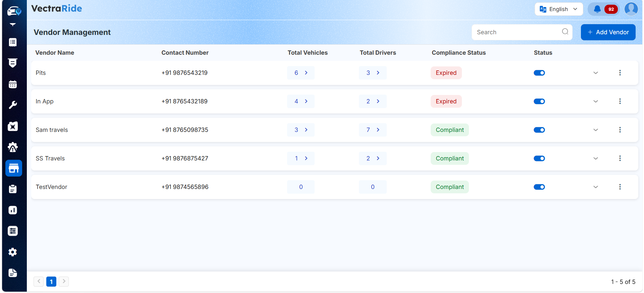Viewport: 644px width, 293px height.
Task: Open the wrench maintenance sidebar icon
Action: pyautogui.click(x=13, y=105)
